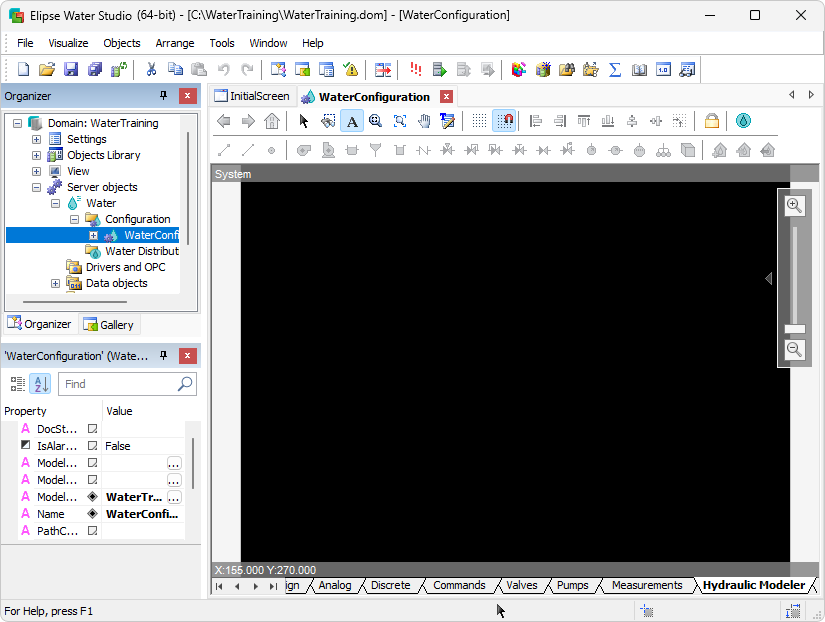Click the Home navigation icon
Viewport: 825px width, 622px height.
click(272, 121)
